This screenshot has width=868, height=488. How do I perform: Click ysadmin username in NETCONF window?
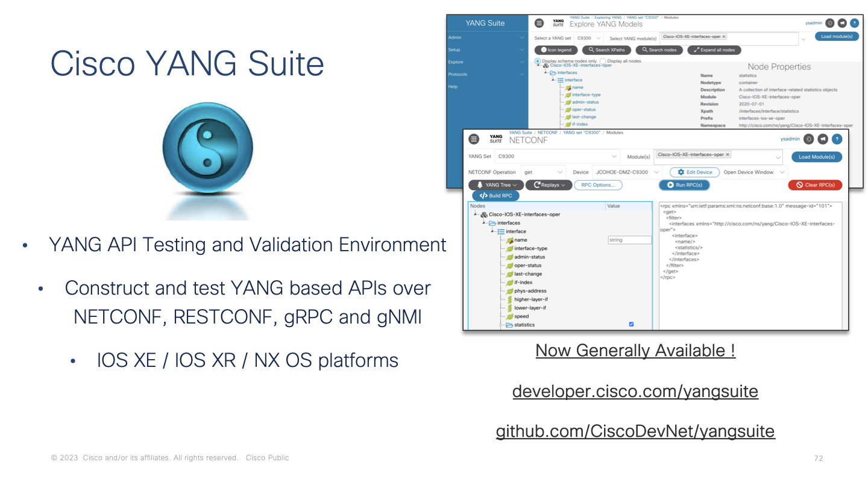(x=790, y=139)
